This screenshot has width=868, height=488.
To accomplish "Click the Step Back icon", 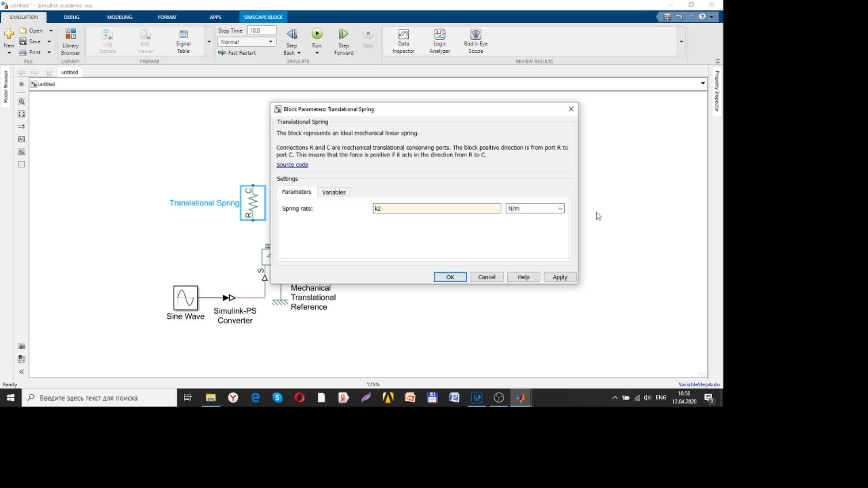I will [292, 34].
